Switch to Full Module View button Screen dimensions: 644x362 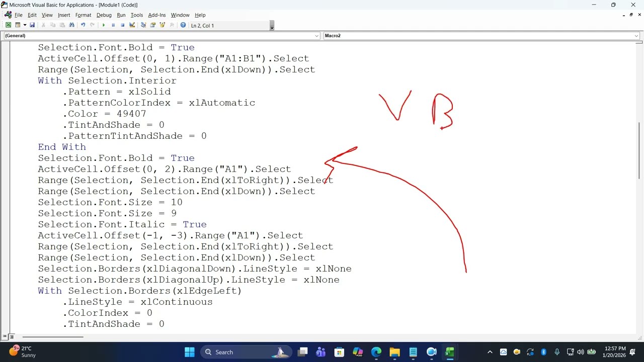point(11,337)
